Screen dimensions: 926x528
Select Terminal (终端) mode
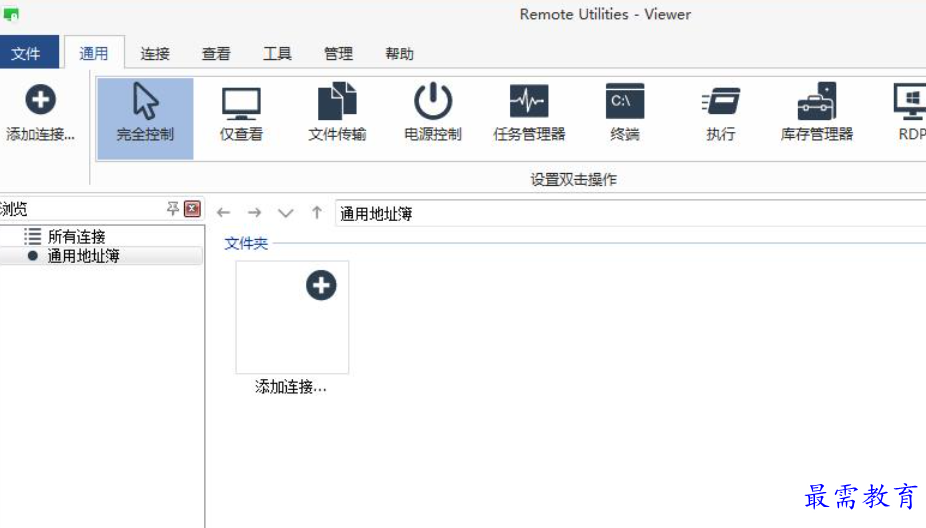tap(625, 112)
